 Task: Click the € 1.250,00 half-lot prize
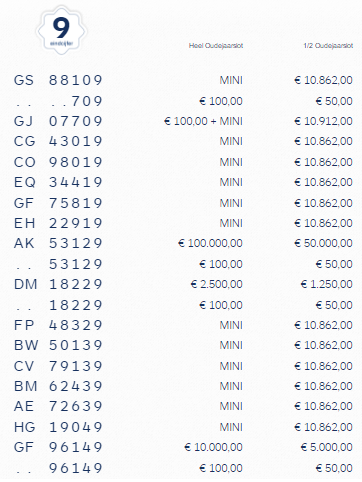click(x=327, y=284)
